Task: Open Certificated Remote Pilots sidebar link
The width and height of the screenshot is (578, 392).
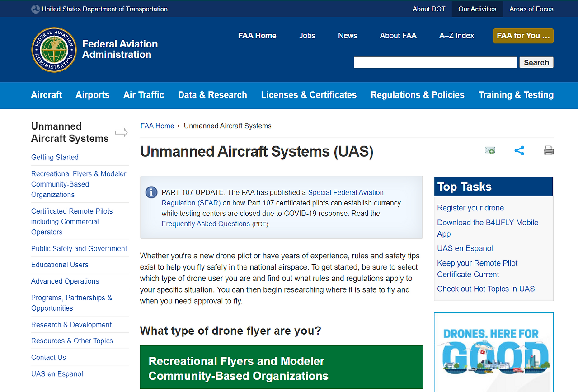Action: pos(72,222)
